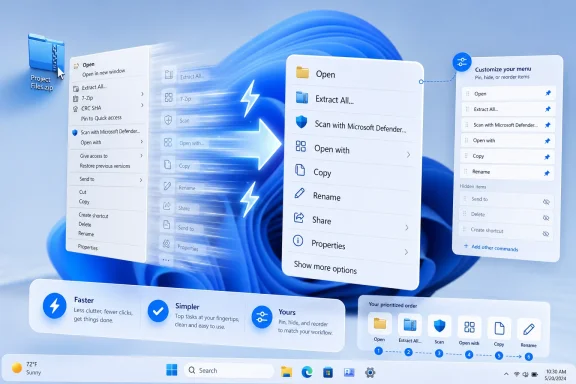Expand the Give access to submenu arrow

(141, 156)
